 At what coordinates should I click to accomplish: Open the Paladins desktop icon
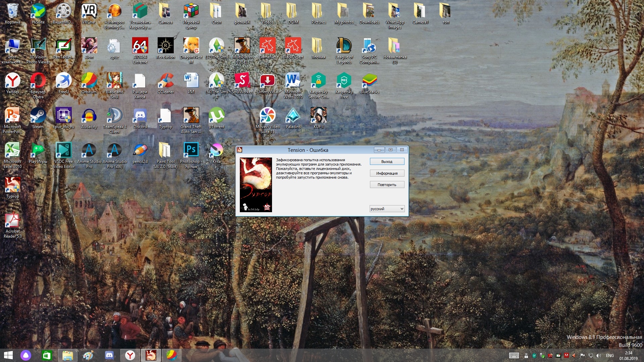pyautogui.click(x=293, y=118)
